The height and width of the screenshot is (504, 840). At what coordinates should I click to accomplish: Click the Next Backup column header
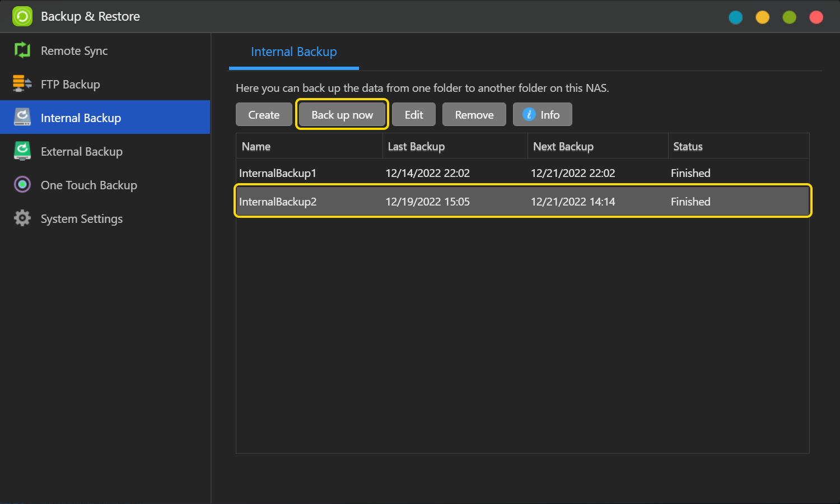[x=563, y=147]
